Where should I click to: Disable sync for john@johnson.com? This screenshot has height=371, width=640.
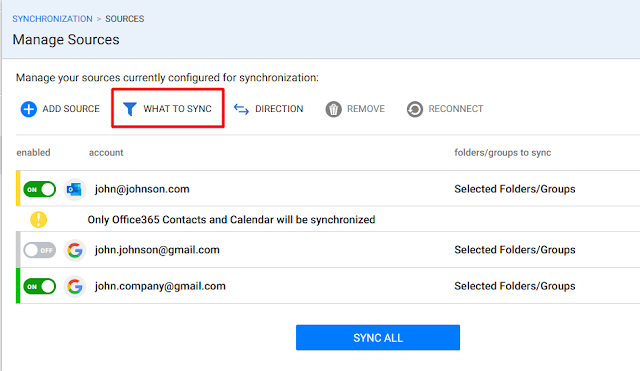pyautogui.click(x=40, y=189)
